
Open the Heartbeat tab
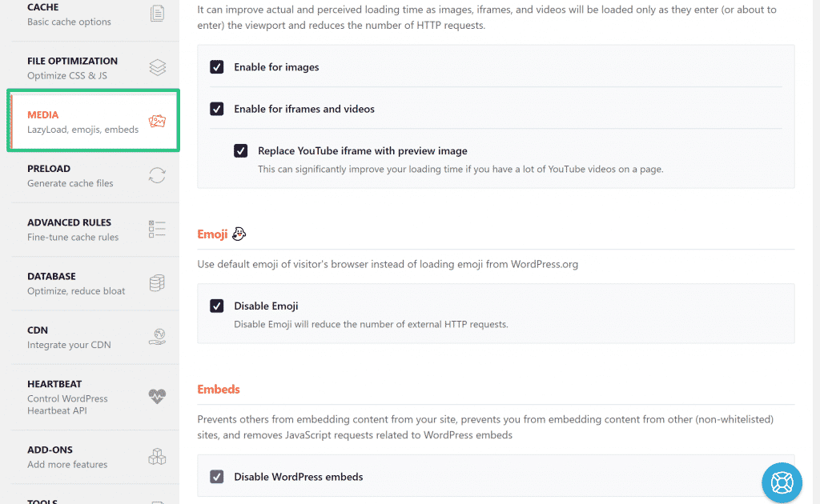point(95,397)
